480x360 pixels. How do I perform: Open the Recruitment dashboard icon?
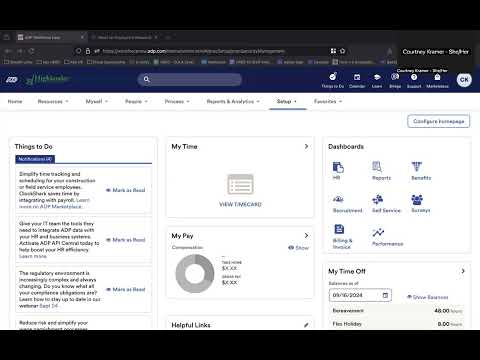(338, 199)
